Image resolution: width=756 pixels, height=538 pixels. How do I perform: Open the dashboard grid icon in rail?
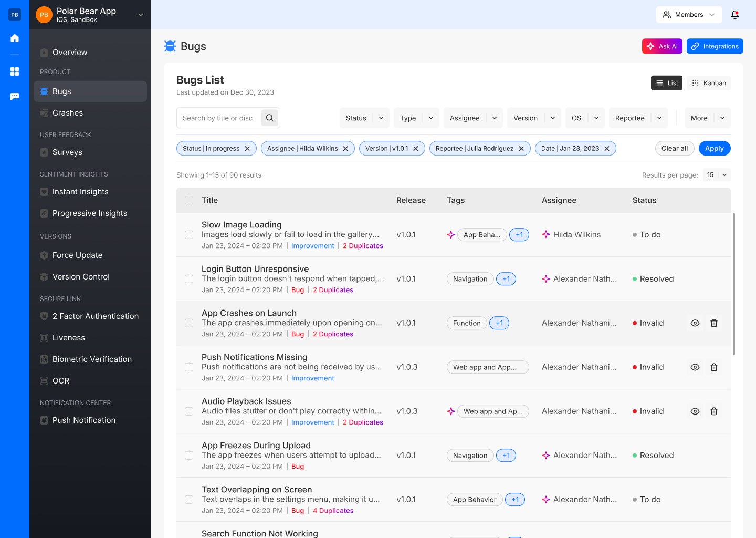coord(15,71)
